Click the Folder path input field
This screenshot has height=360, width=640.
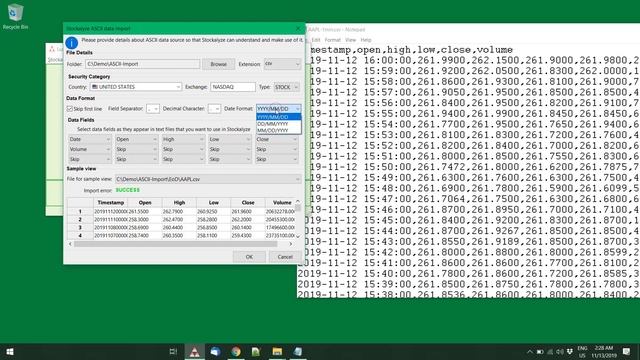(142, 64)
